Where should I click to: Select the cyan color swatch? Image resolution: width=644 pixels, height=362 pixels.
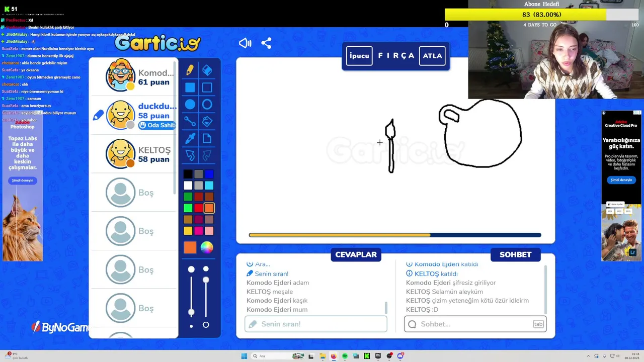[x=209, y=186]
